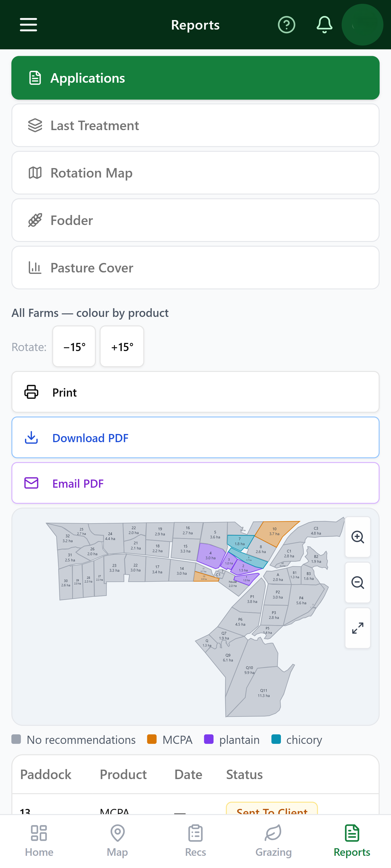The width and height of the screenshot is (391, 868).
Task: Select paddock Q9 on the map
Action: click(228, 657)
